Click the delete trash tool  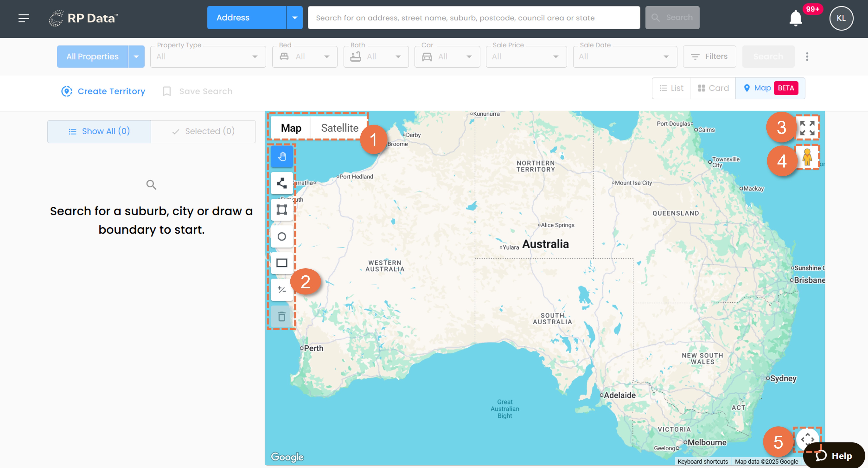pos(282,317)
